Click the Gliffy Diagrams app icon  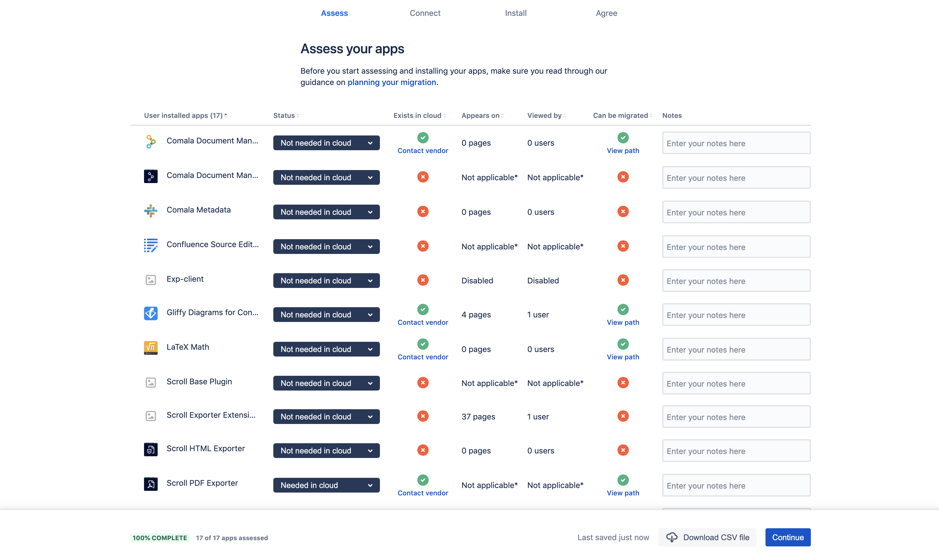tap(151, 313)
